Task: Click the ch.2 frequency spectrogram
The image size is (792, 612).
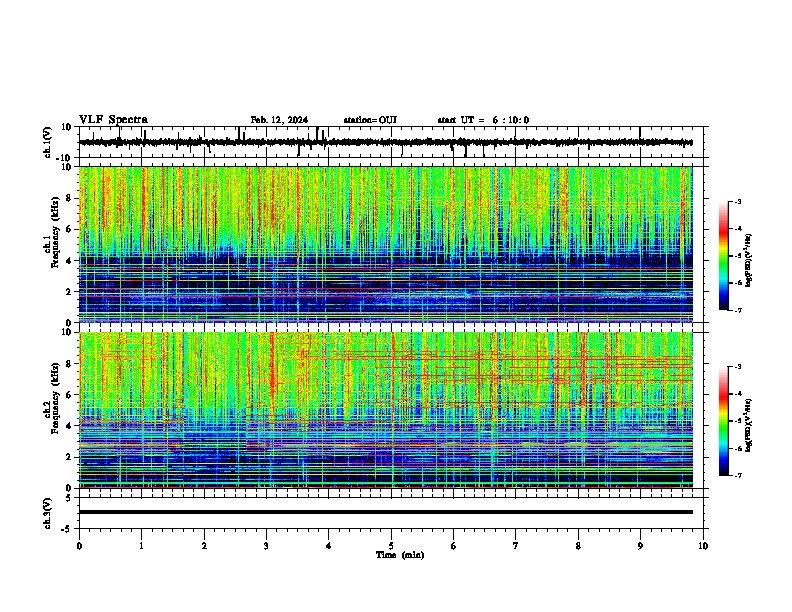Action: (x=386, y=410)
